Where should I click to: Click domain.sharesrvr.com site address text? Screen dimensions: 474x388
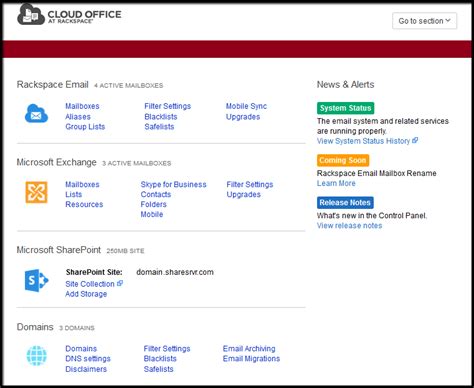[175, 272]
